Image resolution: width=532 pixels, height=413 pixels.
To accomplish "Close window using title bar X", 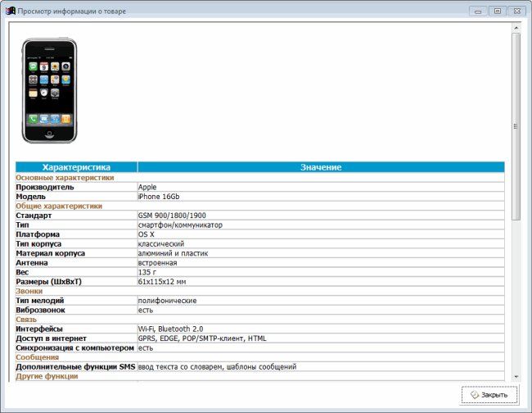I will [517, 11].
